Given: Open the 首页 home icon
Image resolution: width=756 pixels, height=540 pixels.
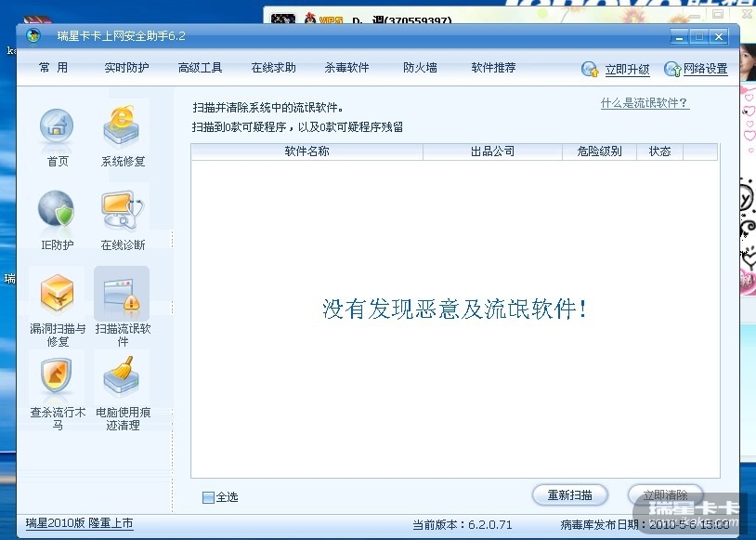Looking at the screenshot, I should point(57,127).
